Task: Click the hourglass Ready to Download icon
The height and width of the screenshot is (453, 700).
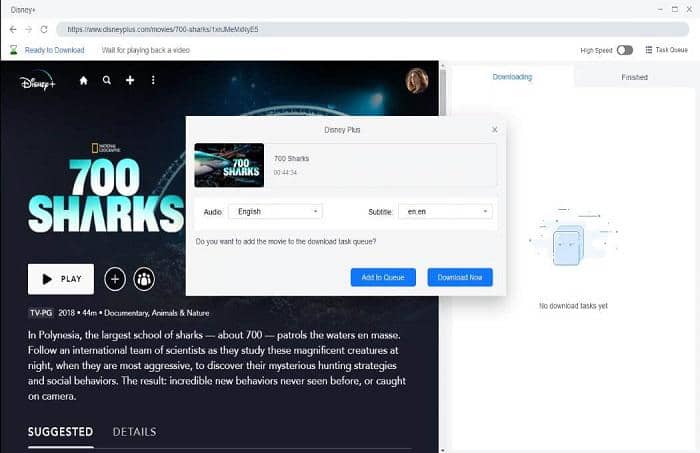Action: point(14,50)
